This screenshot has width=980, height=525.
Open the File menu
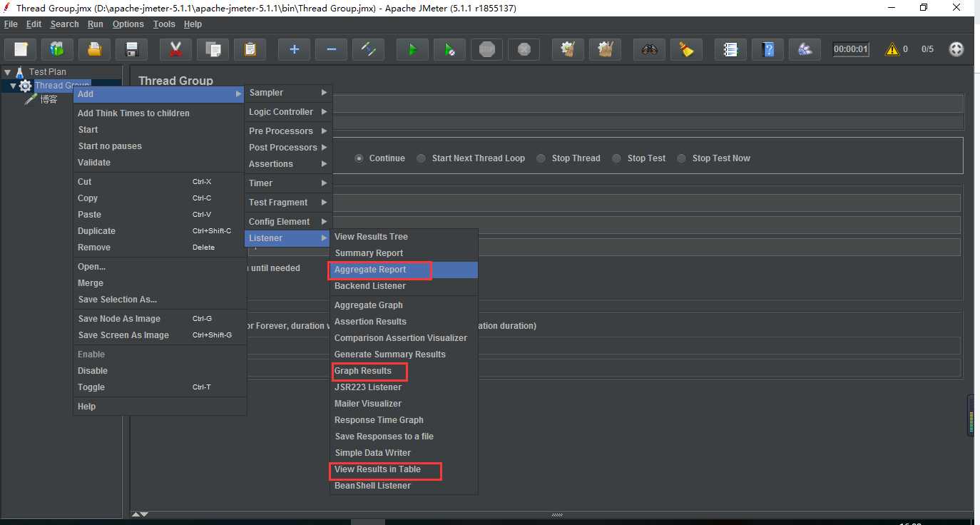click(11, 24)
